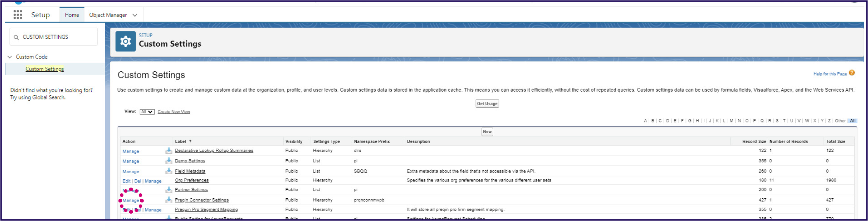868x221 pixels.
Task: Click Edit for Org Preferences
Action: 126,181
